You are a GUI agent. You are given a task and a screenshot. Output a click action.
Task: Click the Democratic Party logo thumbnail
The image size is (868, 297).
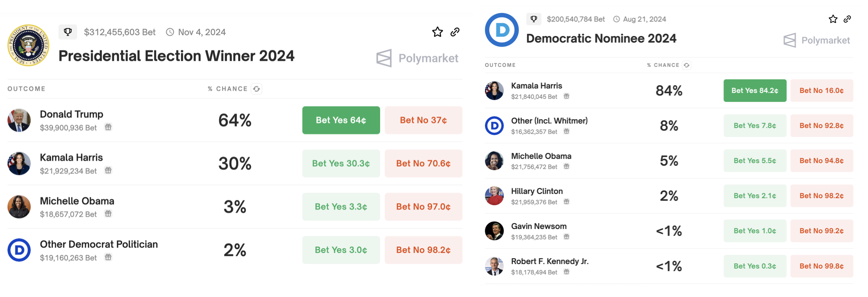click(502, 30)
